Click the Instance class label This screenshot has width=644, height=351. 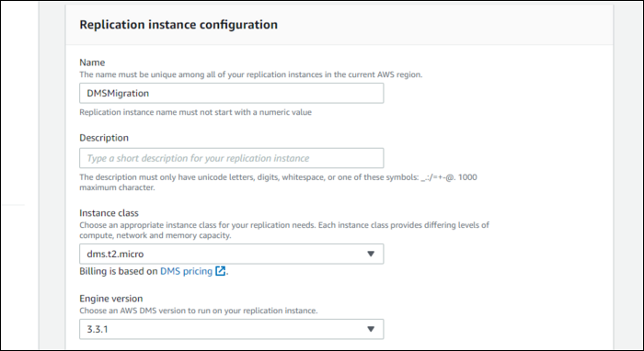[x=109, y=213]
